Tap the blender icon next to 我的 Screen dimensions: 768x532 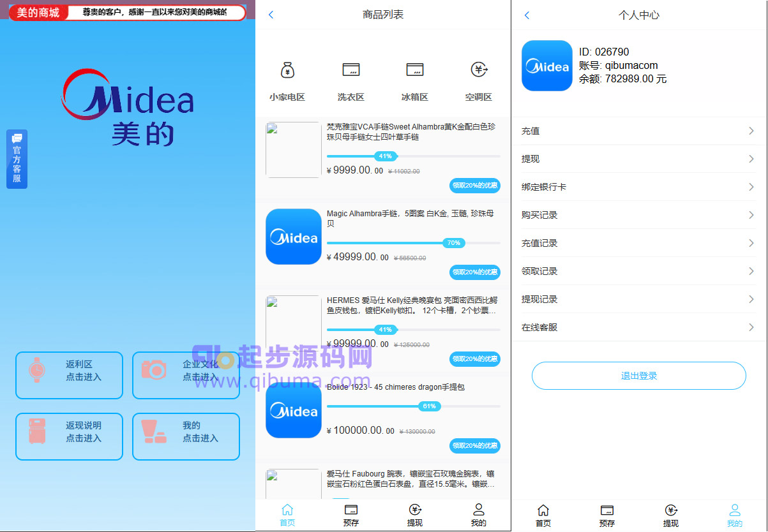154,431
